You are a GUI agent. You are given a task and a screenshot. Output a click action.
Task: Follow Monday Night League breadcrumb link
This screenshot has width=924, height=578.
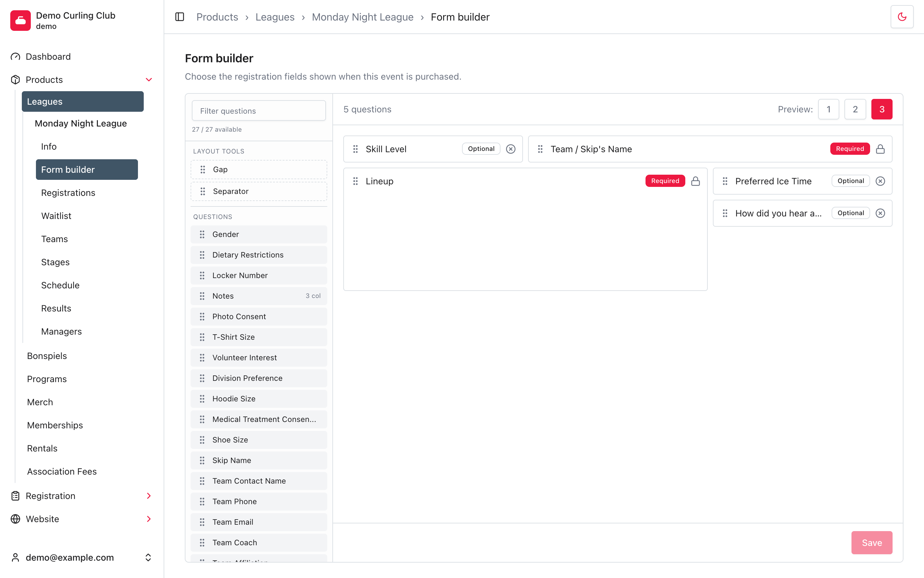(x=362, y=17)
